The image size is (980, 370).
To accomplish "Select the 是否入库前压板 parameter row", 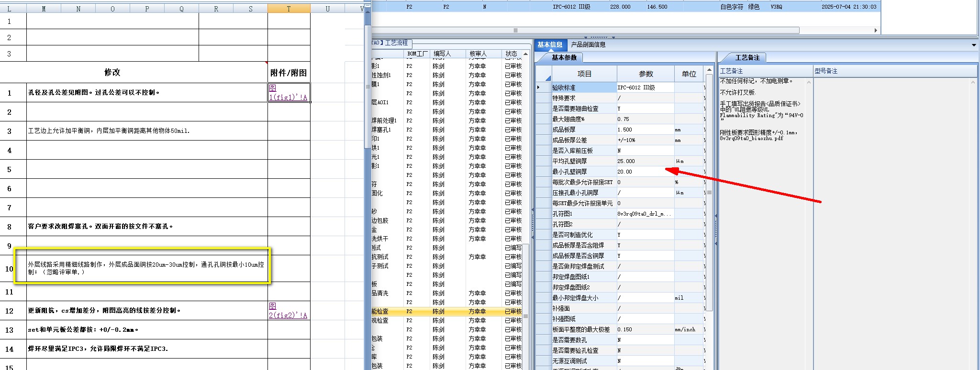I will (620, 151).
